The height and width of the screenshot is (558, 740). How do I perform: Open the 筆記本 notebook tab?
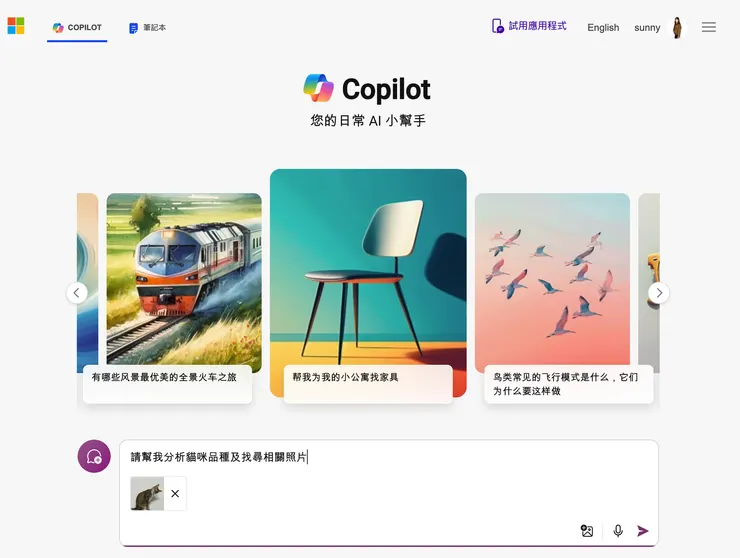(x=147, y=27)
